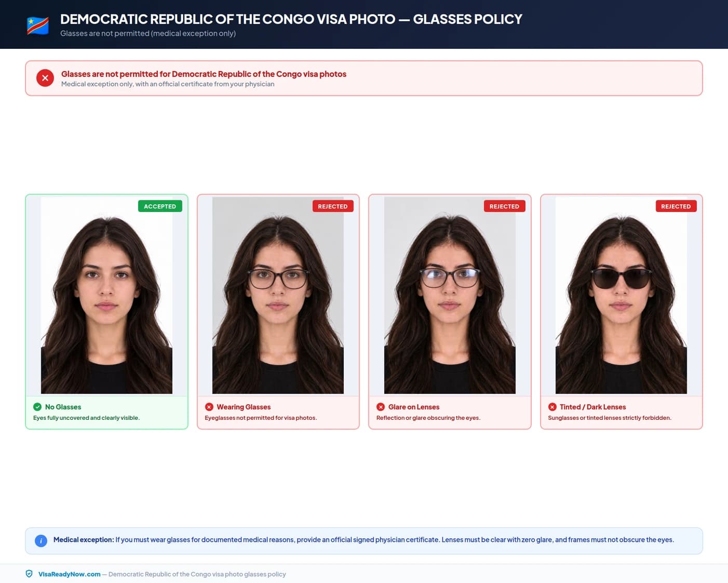
Task: Click the bold 'Medical exception:' label
Action: coord(84,540)
